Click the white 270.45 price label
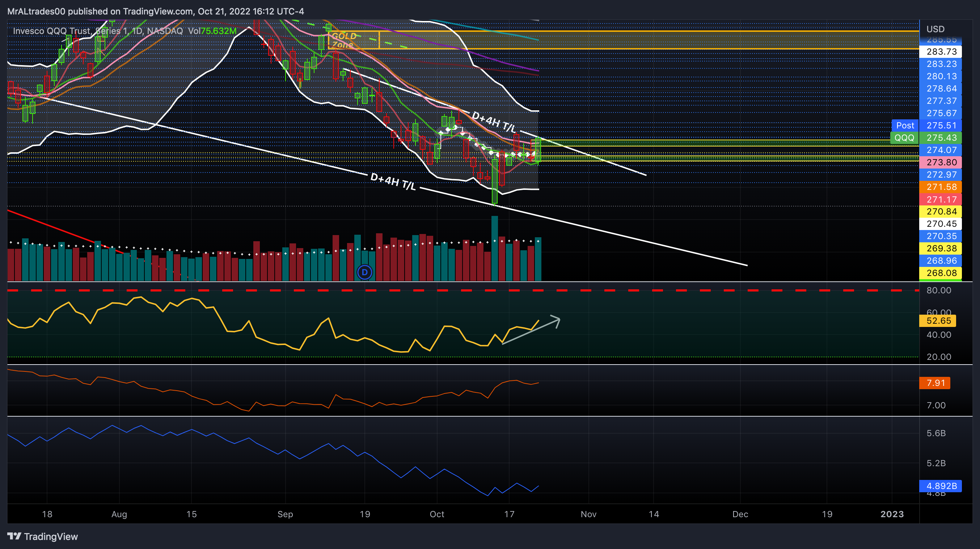The height and width of the screenshot is (549, 980). pyautogui.click(x=941, y=224)
